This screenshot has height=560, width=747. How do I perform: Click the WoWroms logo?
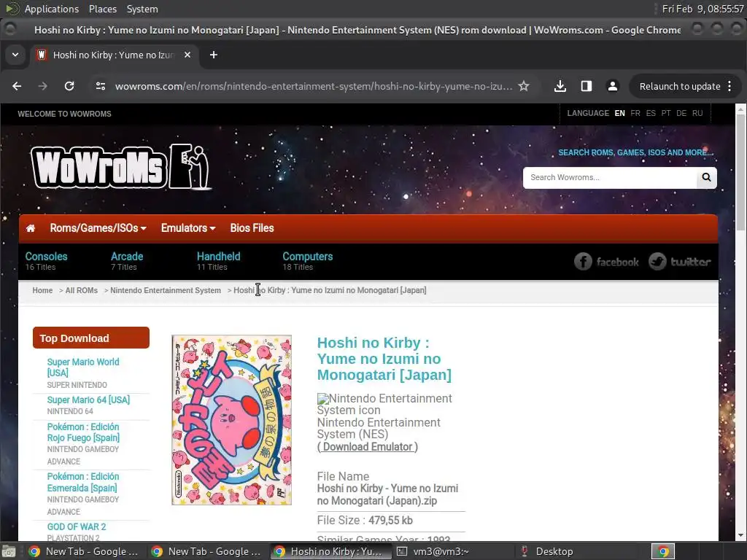[120, 167]
